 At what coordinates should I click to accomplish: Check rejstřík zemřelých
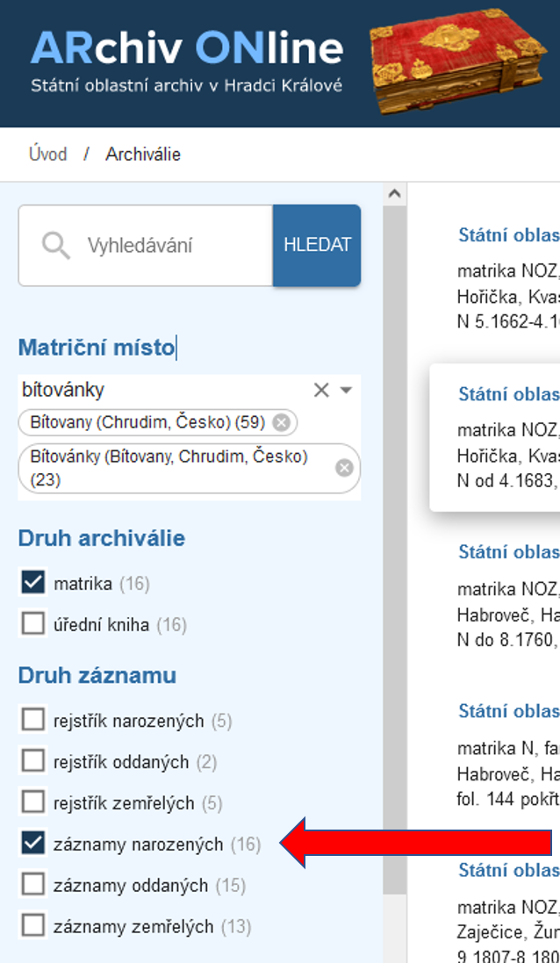[34, 801]
